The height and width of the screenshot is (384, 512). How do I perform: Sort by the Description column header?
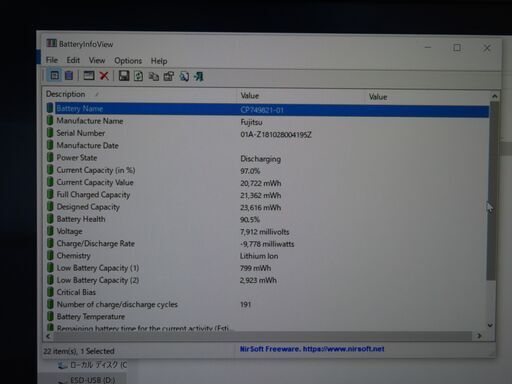click(x=140, y=94)
